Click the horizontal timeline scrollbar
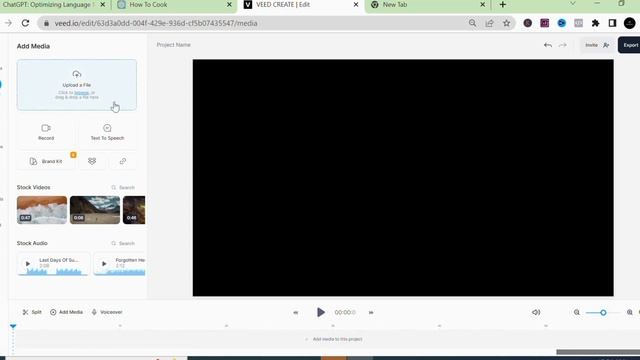Image resolution: width=640 pixels, height=360 pixels. (x=598, y=352)
